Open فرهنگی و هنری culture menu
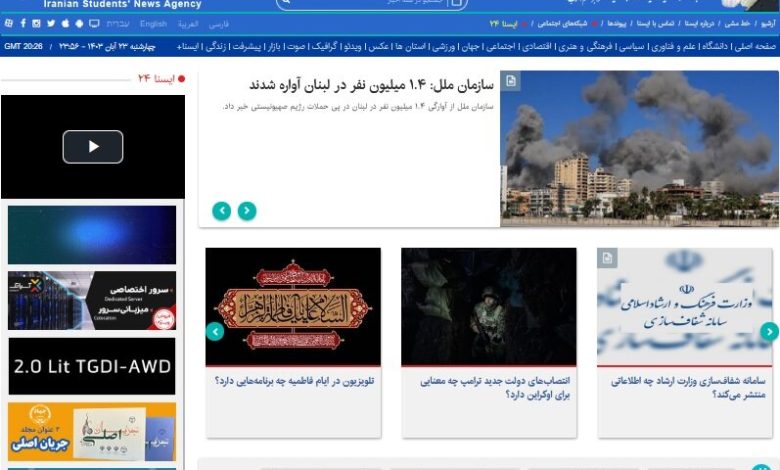 [x=585, y=46]
